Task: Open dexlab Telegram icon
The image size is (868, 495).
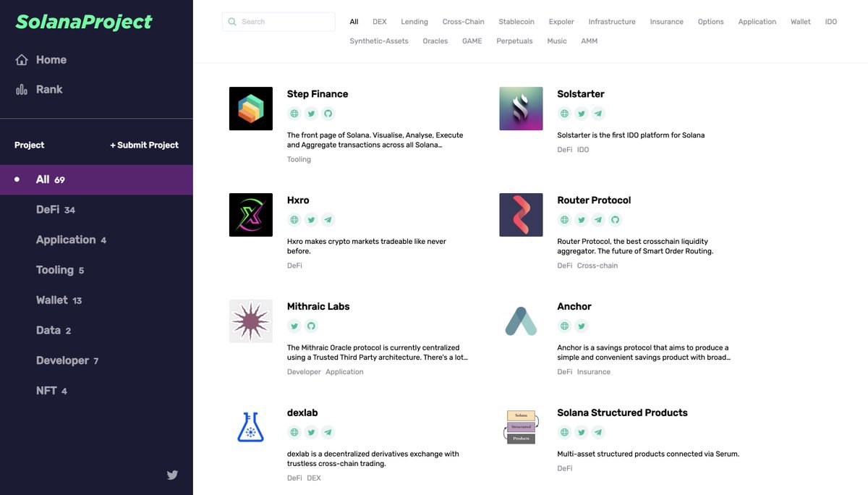Action: 328,433
